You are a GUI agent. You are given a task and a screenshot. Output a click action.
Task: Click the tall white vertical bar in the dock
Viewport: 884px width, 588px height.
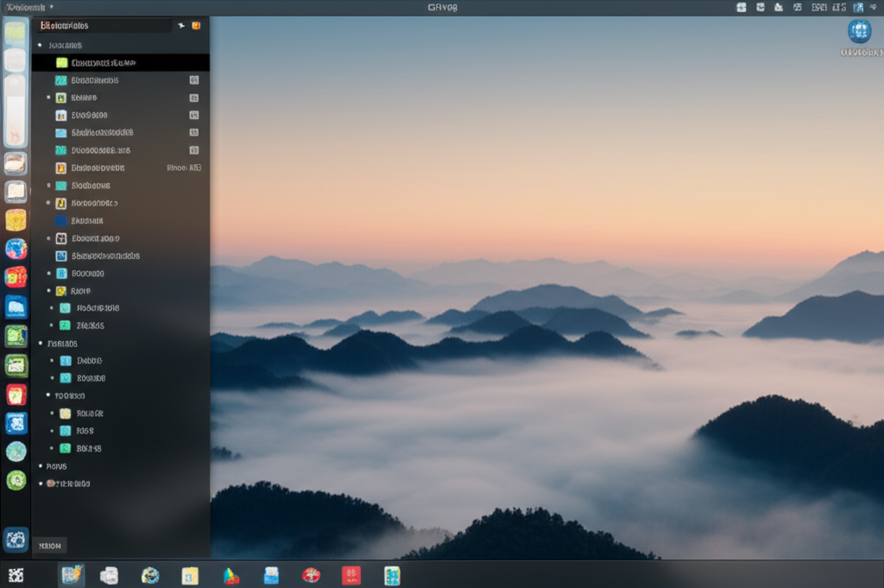point(16,111)
